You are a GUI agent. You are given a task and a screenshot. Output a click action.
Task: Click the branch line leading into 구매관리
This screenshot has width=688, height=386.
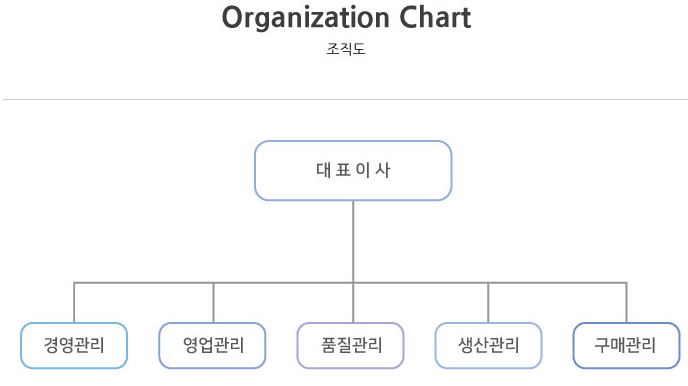click(x=627, y=303)
